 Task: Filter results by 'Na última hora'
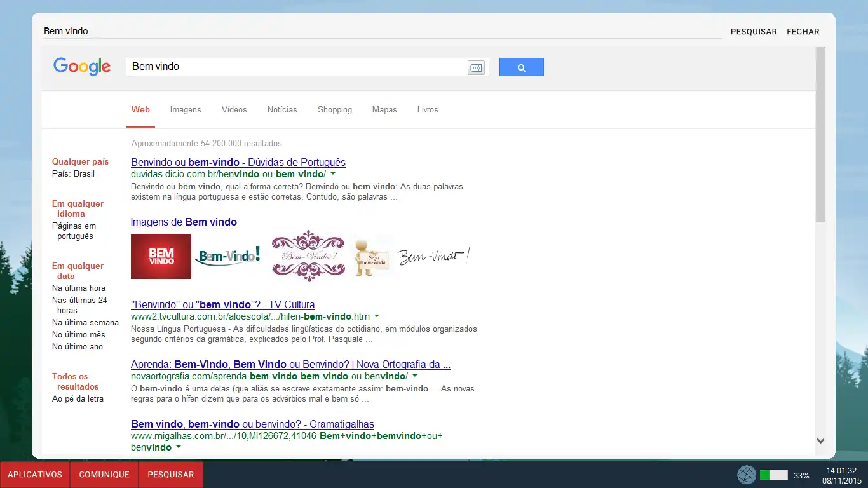tap(79, 288)
